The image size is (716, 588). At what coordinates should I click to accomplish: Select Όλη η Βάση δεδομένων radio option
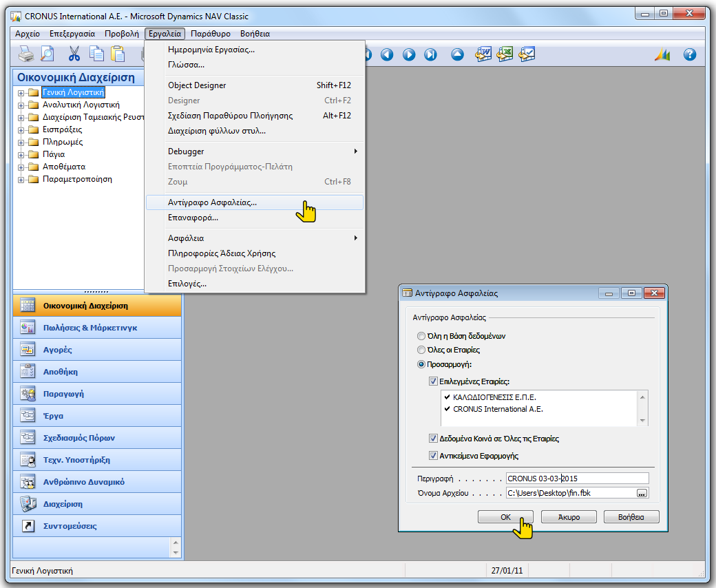click(x=421, y=336)
